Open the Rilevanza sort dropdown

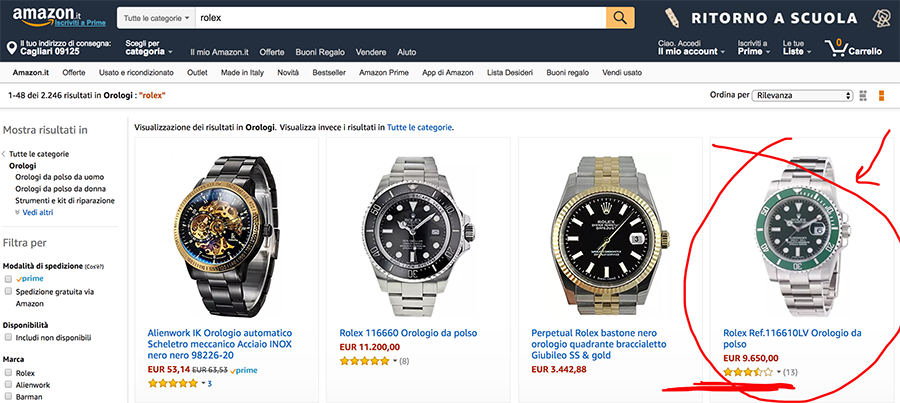click(802, 95)
